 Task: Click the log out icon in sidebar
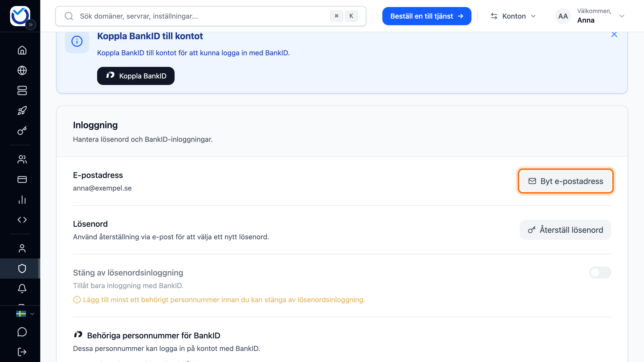[22, 352]
